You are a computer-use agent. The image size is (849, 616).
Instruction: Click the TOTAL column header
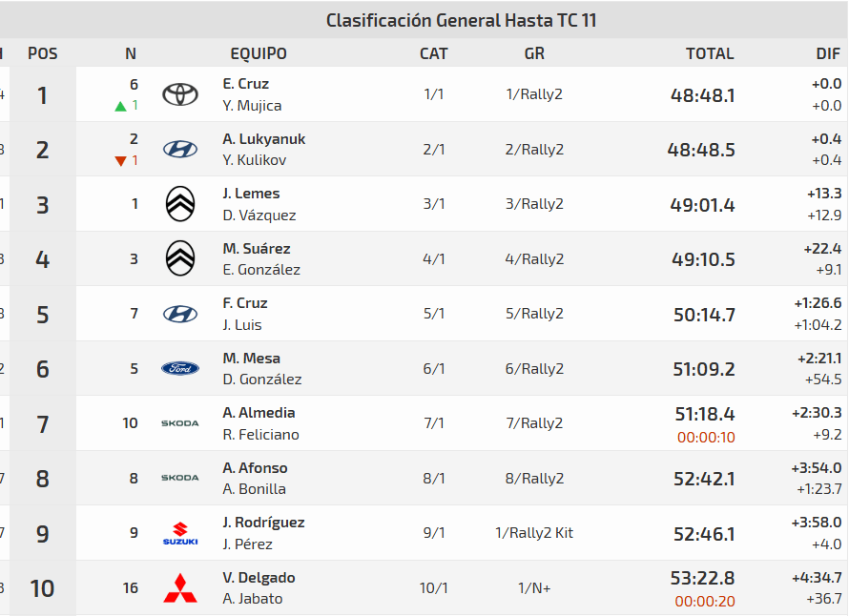[x=710, y=53]
